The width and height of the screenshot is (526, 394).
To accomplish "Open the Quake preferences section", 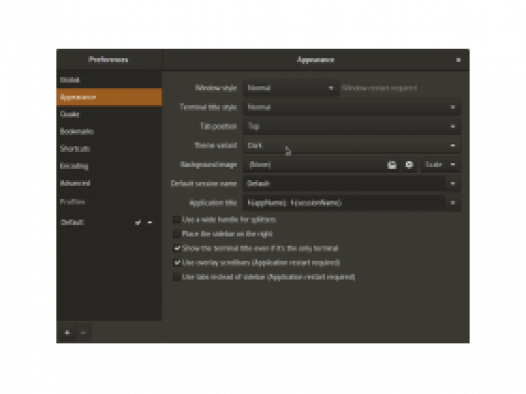I will pyautogui.click(x=109, y=114).
